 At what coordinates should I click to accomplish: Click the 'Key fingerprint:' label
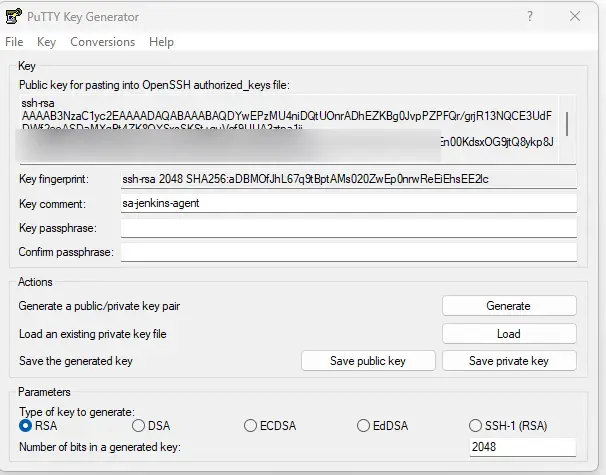pyautogui.click(x=54, y=179)
